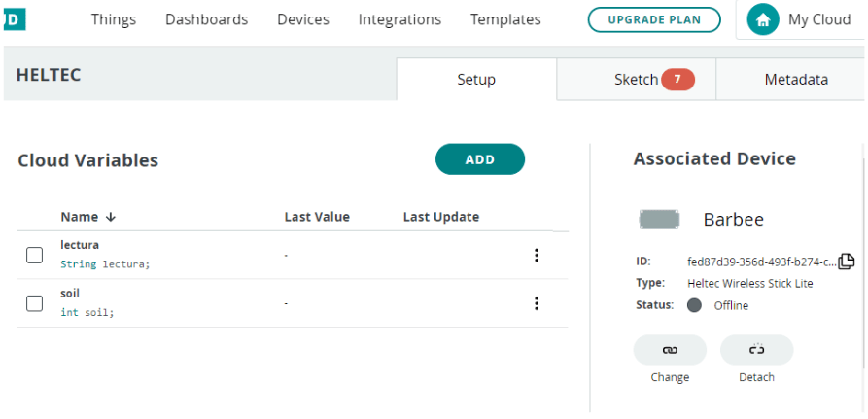Click the Barbee device thumbnail image

pos(659,219)
